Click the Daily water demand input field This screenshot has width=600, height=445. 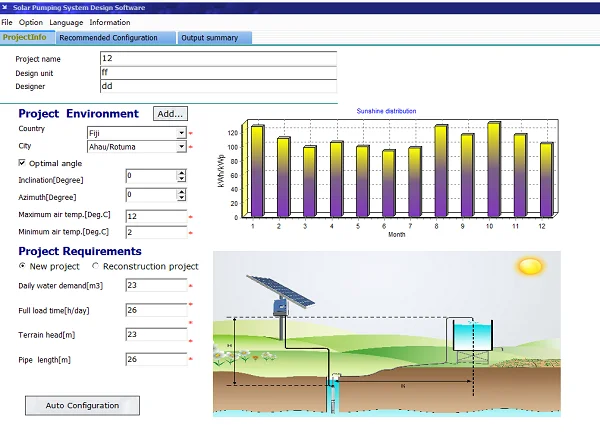156,285
